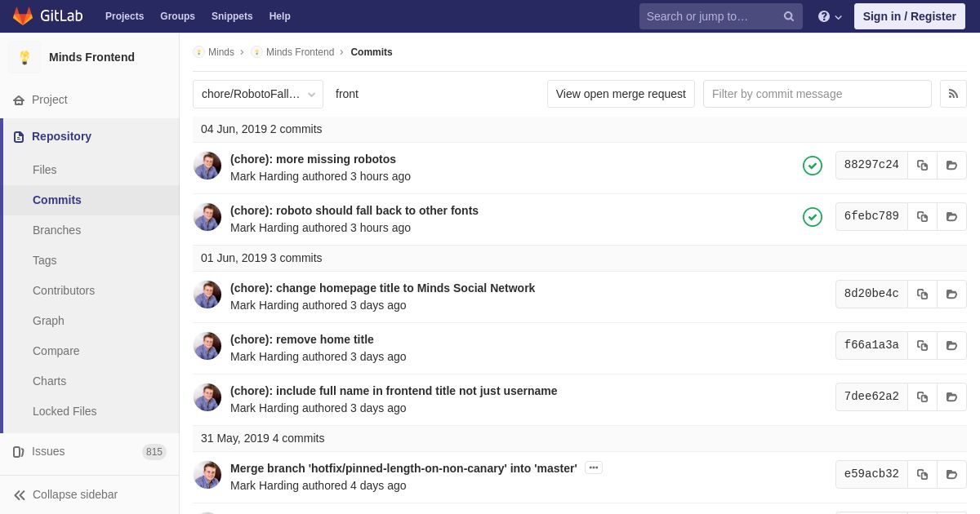This screenshot has height=514, width=980.
Task: Open the Groups menu
Action: tap(177, 16)
